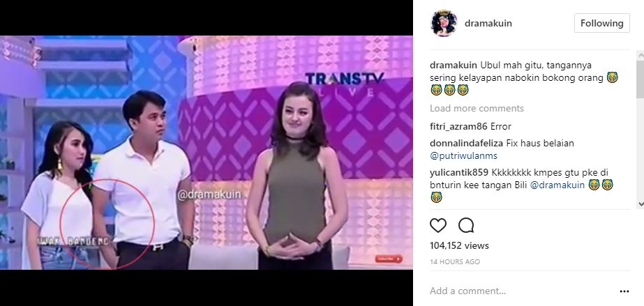Viewport: 644px width, 306px height.
Task: Click the red Subscribe badge in video
Action: click(x=389, y=259)
